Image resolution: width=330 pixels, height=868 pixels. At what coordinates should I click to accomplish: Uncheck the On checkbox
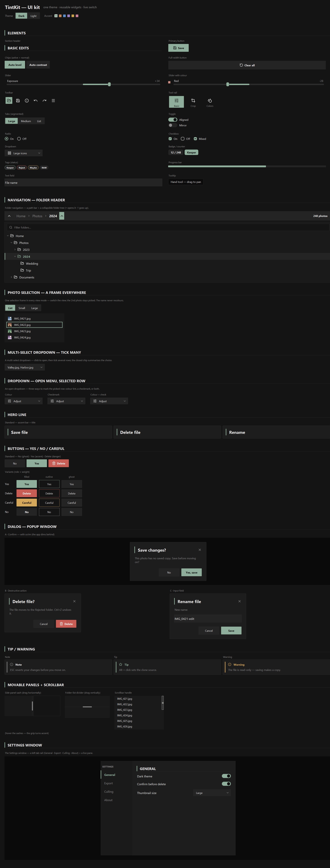pos(170,139)
